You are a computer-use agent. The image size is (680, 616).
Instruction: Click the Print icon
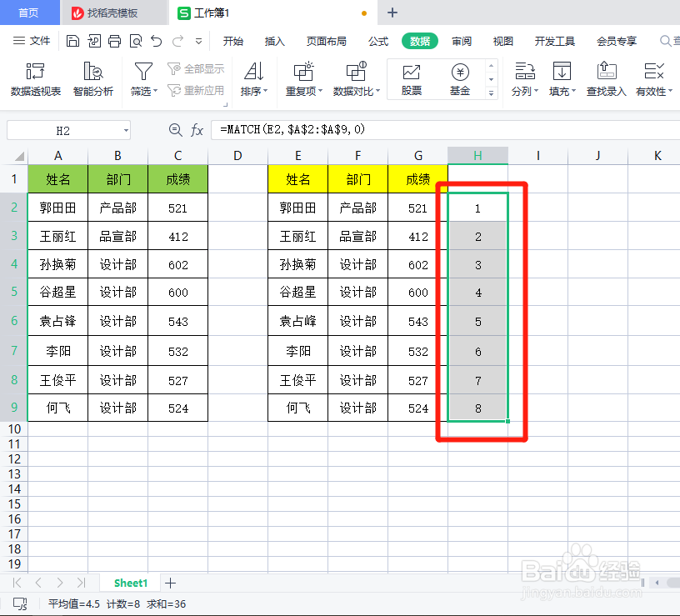pyautogui.click(x=114, y=40)
